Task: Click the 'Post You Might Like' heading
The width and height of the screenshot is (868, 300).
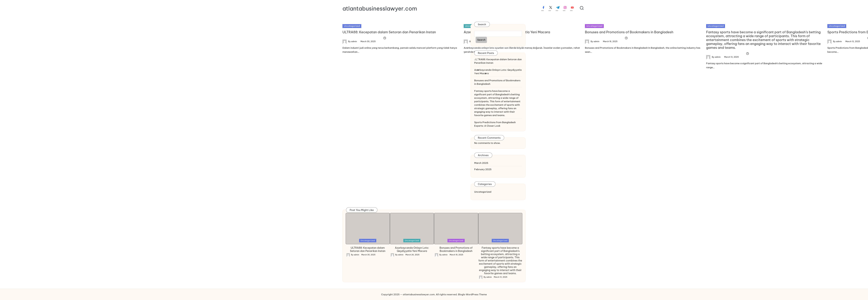Action: pos(362,210)
